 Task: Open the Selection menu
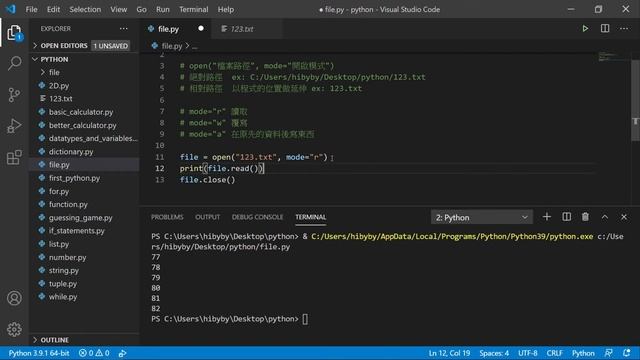(x=85, y=9)
